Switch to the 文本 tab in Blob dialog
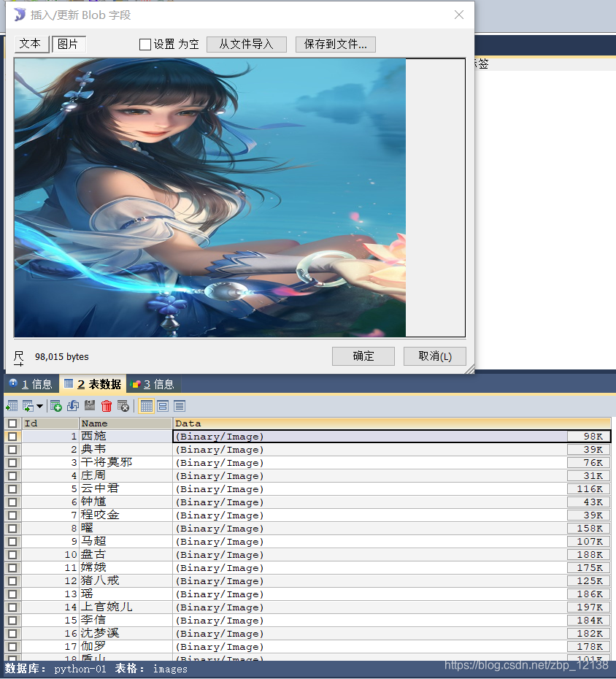 pos(31,44)
